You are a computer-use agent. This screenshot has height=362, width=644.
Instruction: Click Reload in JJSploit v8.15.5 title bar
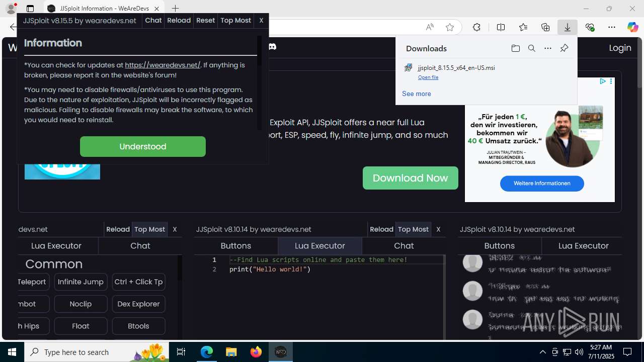click(x=179, y=21)
